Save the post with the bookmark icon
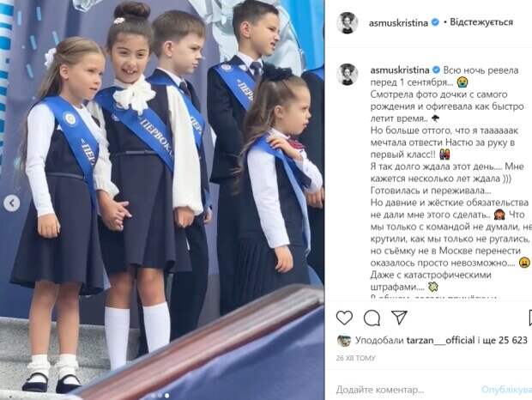 [x=529, y=318]
